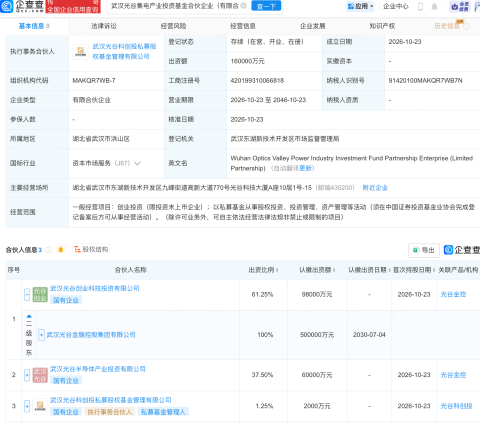Screen dimensions: 480x426
Task: Open 武汉光谷半导体产业投资有限公司 link
Action: [98, 369]
